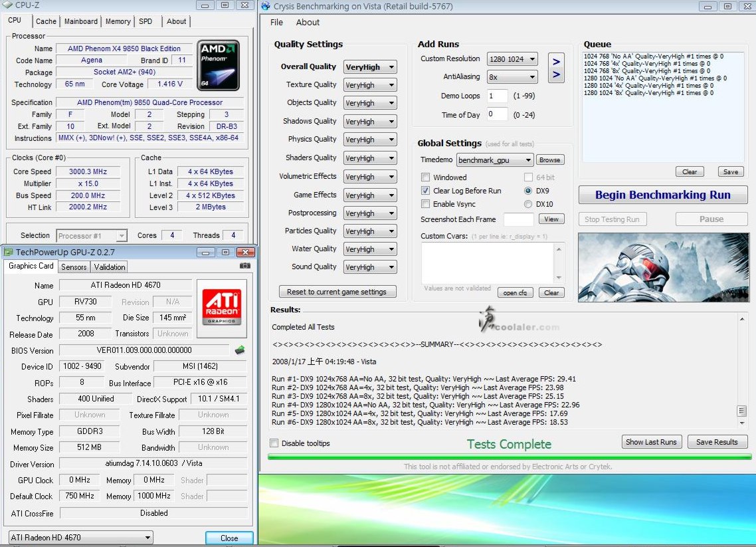Viewport: 756px width, 547px height.
Task: Open the Objects Quality dropdown
Action: pos(370,103)
